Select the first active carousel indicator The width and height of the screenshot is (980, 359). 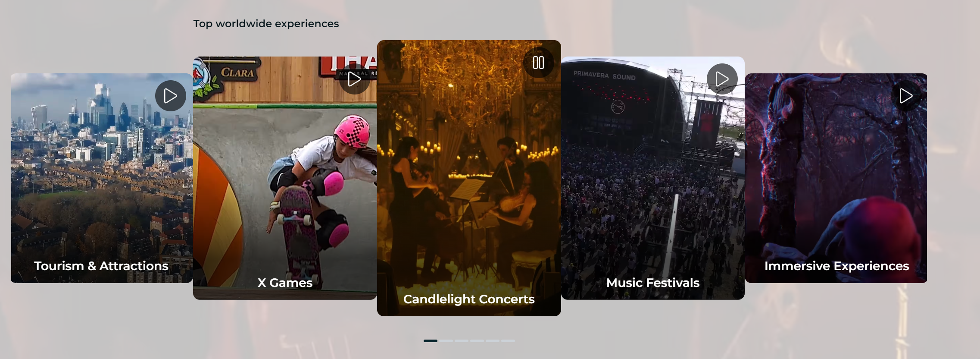click(x=431, y=341)
